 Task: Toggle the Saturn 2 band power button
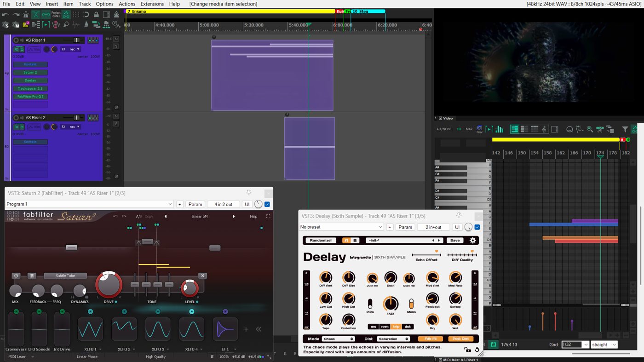tap(16, 276)
